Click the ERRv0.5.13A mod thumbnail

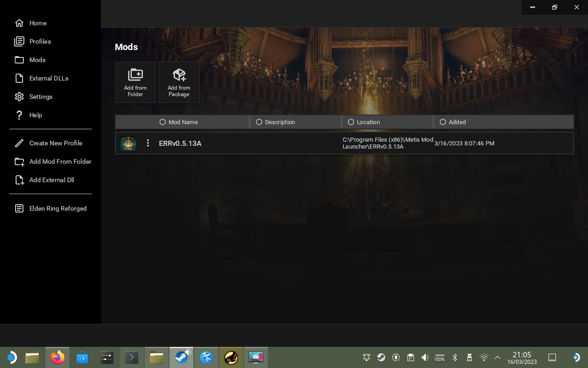128,143
